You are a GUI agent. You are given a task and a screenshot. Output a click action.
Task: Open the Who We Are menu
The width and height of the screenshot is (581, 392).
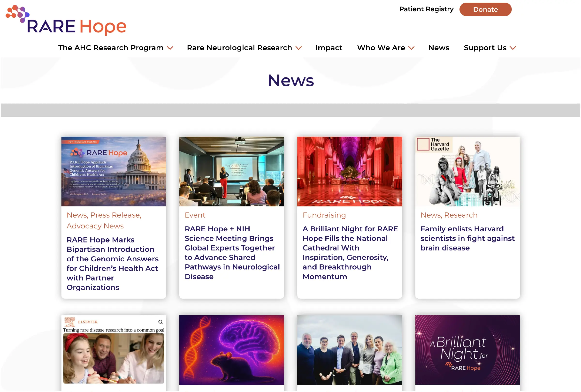[381, 48]
